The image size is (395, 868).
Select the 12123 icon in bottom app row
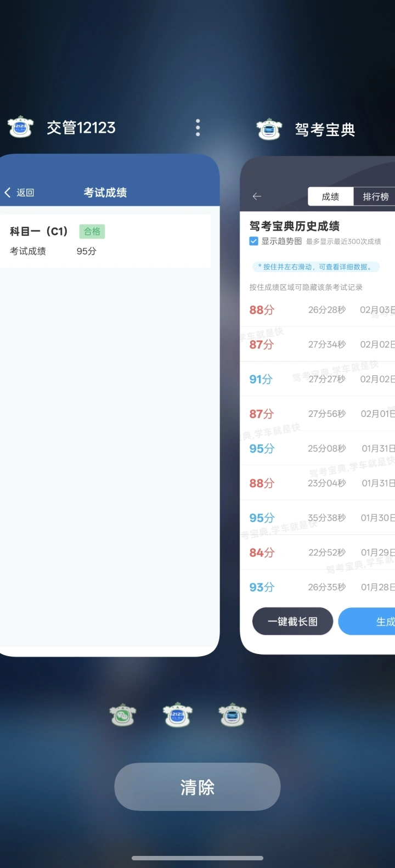coord(178,715)
